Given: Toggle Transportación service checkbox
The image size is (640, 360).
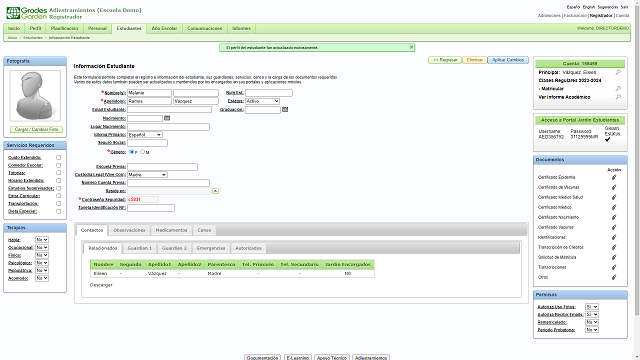Looking at the screenshot, I should tap(58, 204).
